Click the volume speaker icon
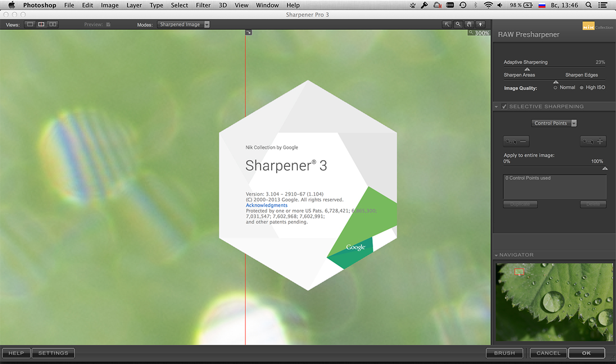The image size is (616, 364). pos(500,5)
